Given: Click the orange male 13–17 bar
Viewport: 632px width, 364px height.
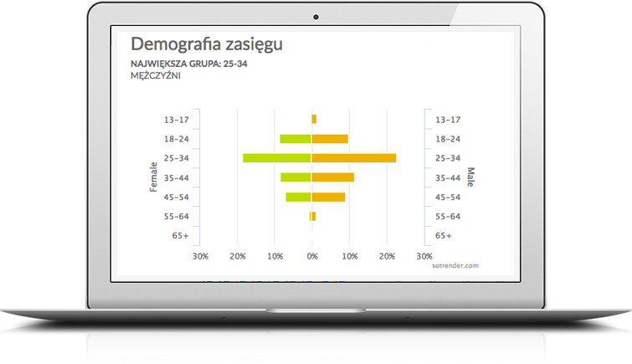Looking at the screenshot, I should point(314,119).
